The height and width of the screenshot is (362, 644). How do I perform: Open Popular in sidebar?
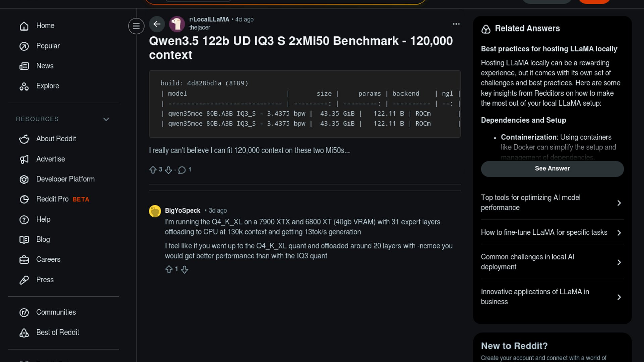pyautogui.click(x=48, y=46)
